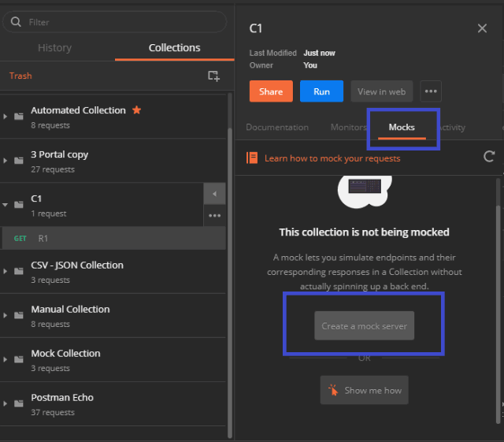This screenshot has width=504, height=442.
Task: Click the documentation book icon
Action: tap(252, 158)
